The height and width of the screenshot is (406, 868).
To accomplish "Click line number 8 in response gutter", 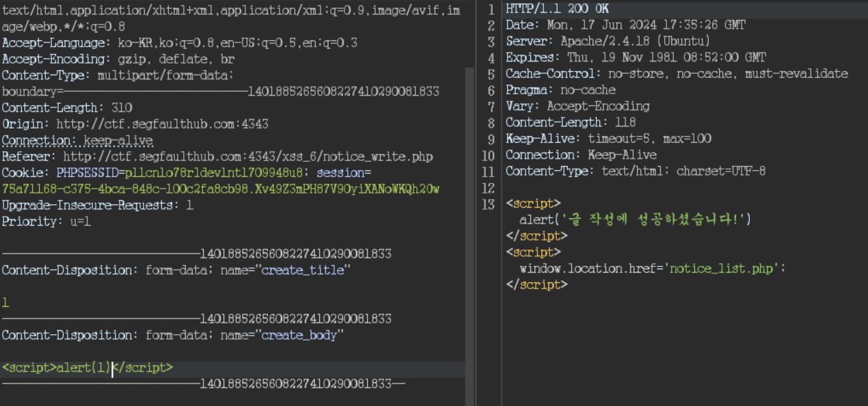I will (491, 123).
